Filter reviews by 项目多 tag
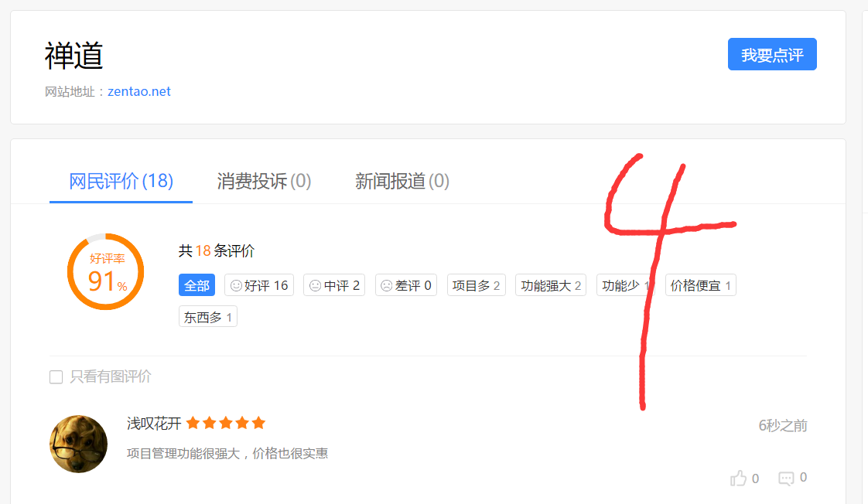This screenshot has width=868, height=504. click(476, 285)
